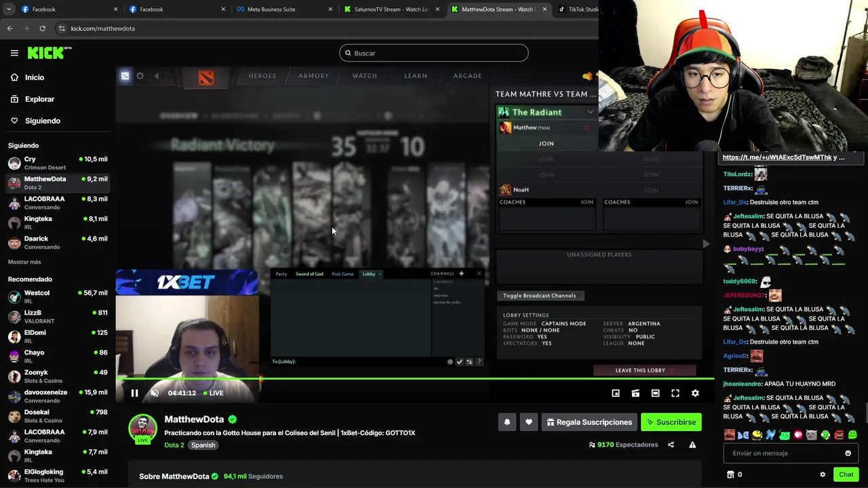Click the Suscribirse button
This screenshot has height=488, width=868.
tap(671, 422)
